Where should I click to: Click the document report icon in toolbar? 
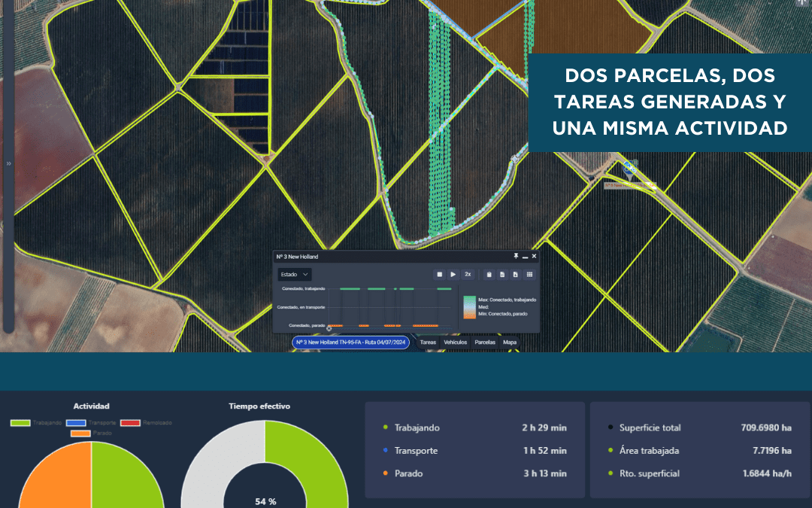502,274
